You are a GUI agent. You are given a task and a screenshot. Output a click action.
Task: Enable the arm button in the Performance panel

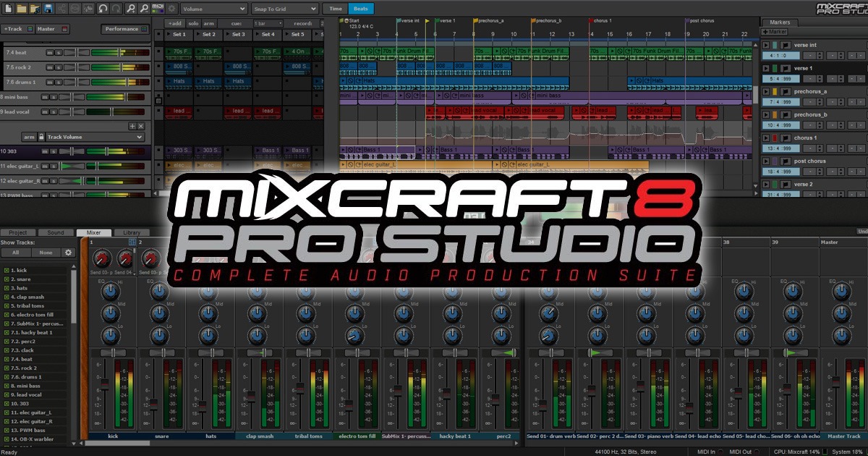209,23
